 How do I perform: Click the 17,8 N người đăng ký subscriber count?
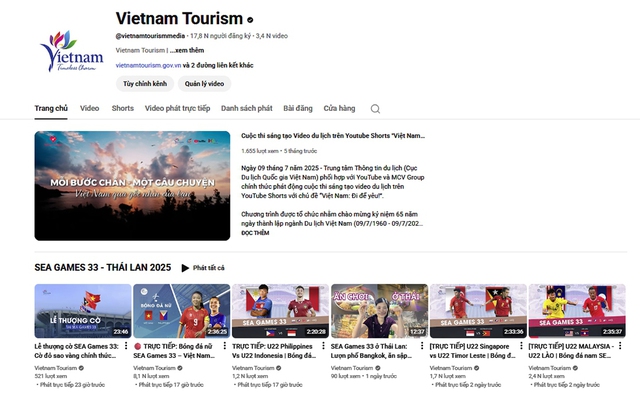(220, 36)
